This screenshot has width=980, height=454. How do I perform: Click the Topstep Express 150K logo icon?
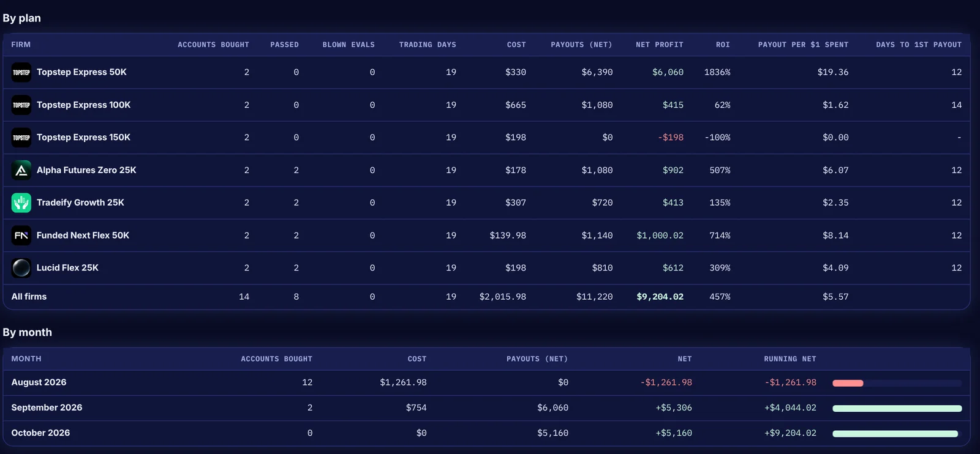click(x=21, y=138)
